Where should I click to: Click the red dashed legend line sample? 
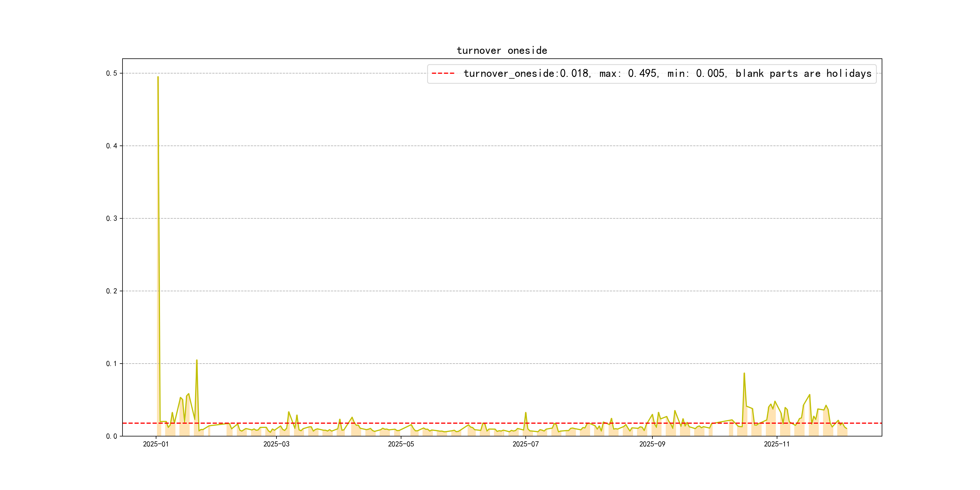pyautogui.click(x=443, y=73)
